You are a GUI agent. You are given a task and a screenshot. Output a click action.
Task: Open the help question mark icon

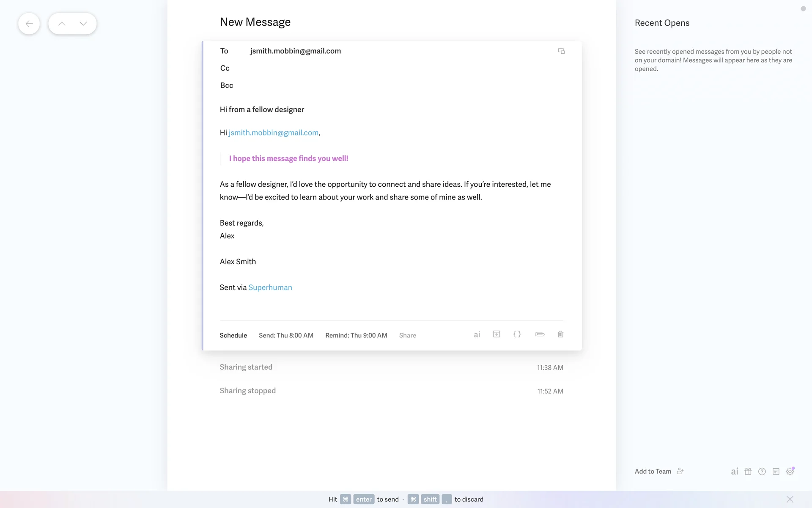click(762, 472)
